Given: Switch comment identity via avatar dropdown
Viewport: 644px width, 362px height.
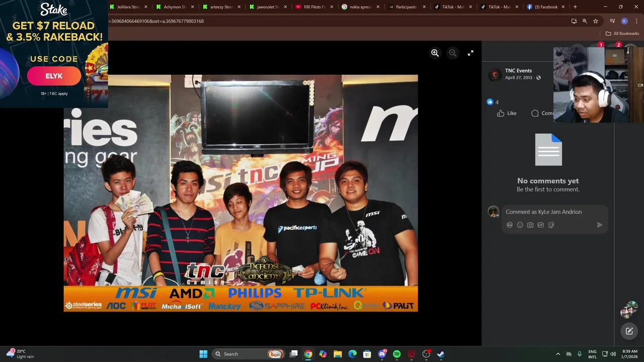Looking at the screenshot, I should pyautogui.click(x=494, y=212).
